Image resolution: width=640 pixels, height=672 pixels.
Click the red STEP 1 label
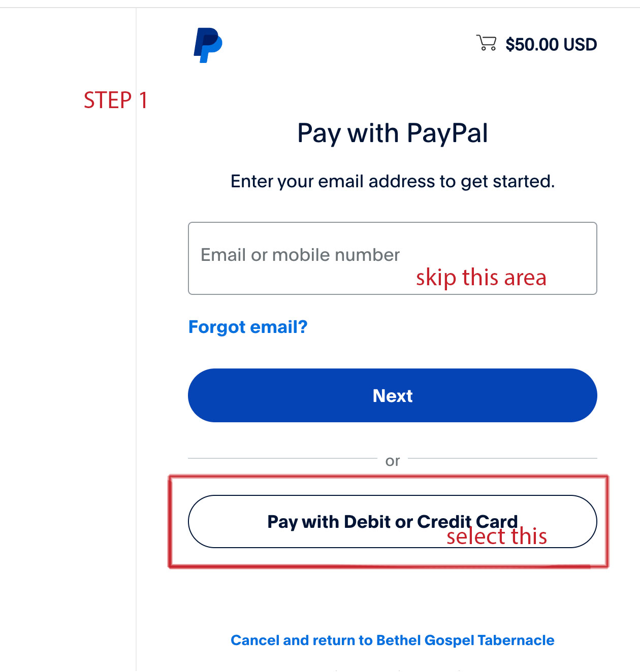click(x=115, y=100)
